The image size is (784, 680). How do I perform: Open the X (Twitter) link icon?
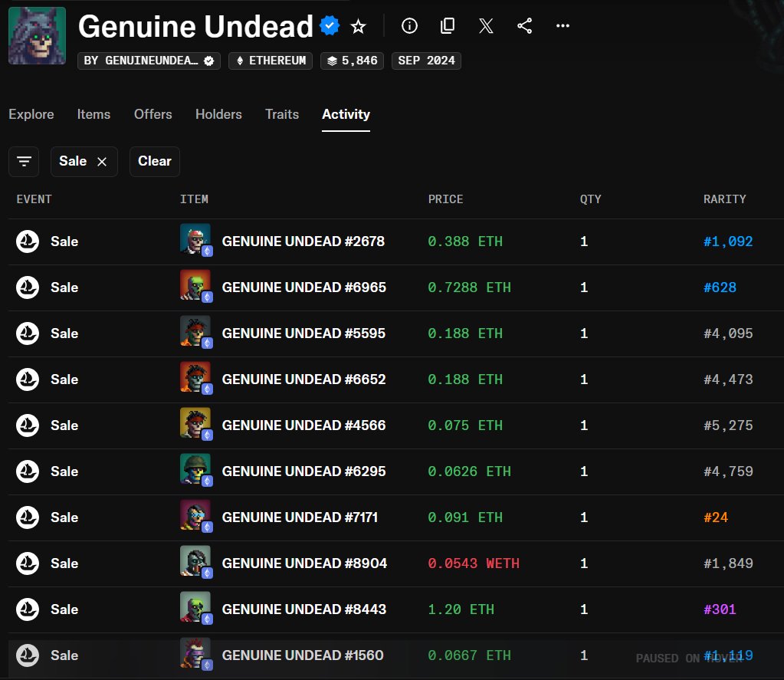(x=486, y=25)
